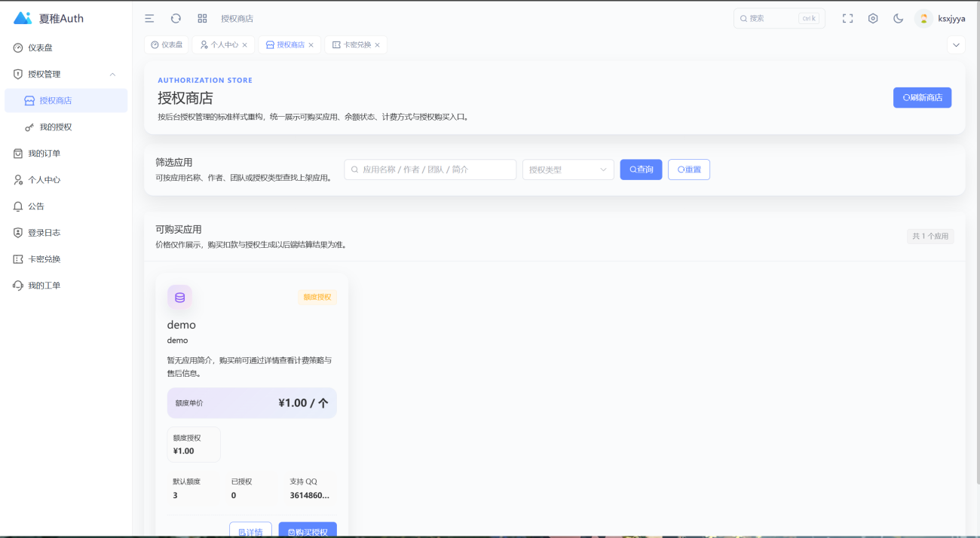
Task: Click the 共 1 个应用 count badge
Action: [930, 237]
